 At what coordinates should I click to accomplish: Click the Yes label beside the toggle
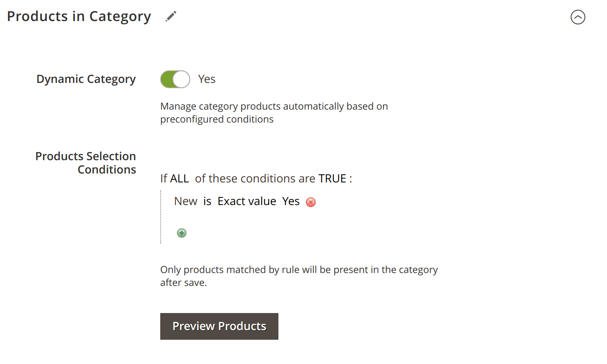click(x=207, y=79)
